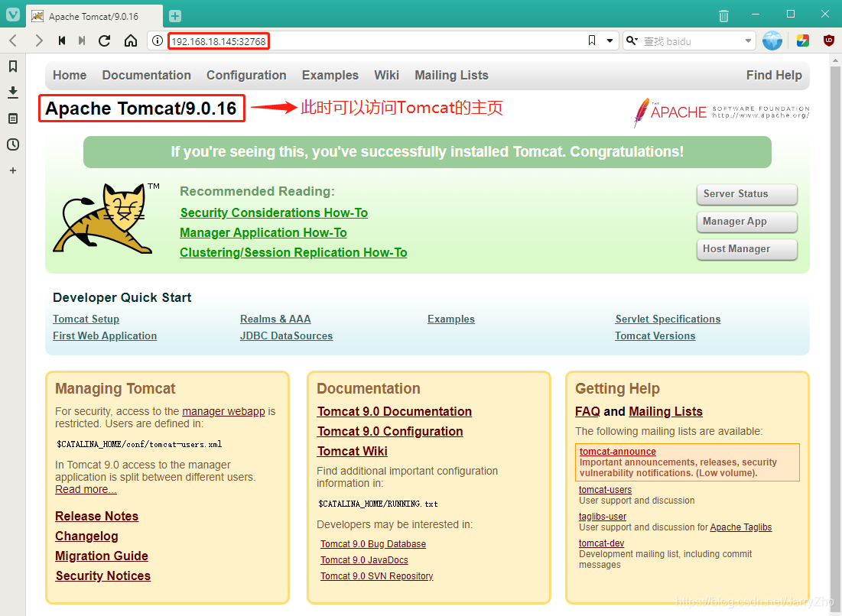The image size is (842, 616).
Task: Open the uBlock Origin extension icon
Action: coord(828,41)
